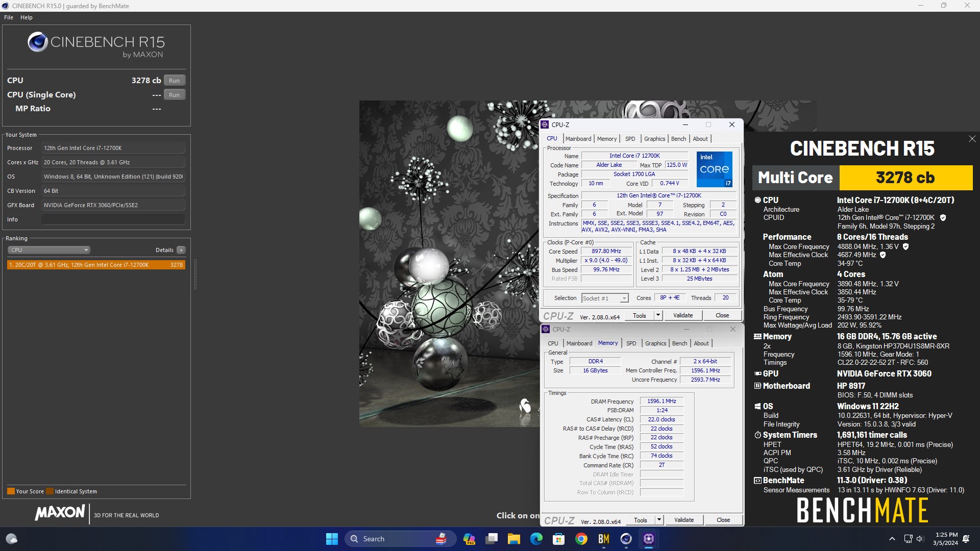
Task: Click the Cinebench panel splitter handle
Action: pyautogui.click(x=195, y=274)
